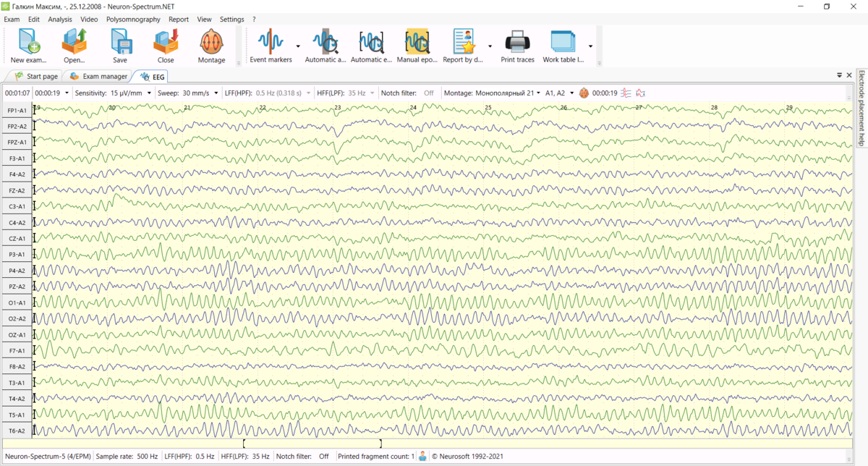Switch to the Start page tab
Image resolution: width=868 pixels, height=466 pixels.
36,76
